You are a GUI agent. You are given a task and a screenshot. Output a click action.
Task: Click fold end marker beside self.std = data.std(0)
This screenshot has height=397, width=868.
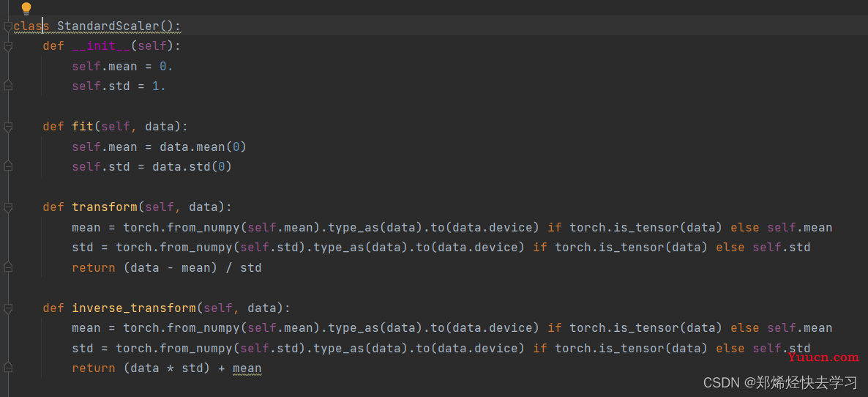coord(8,167)
